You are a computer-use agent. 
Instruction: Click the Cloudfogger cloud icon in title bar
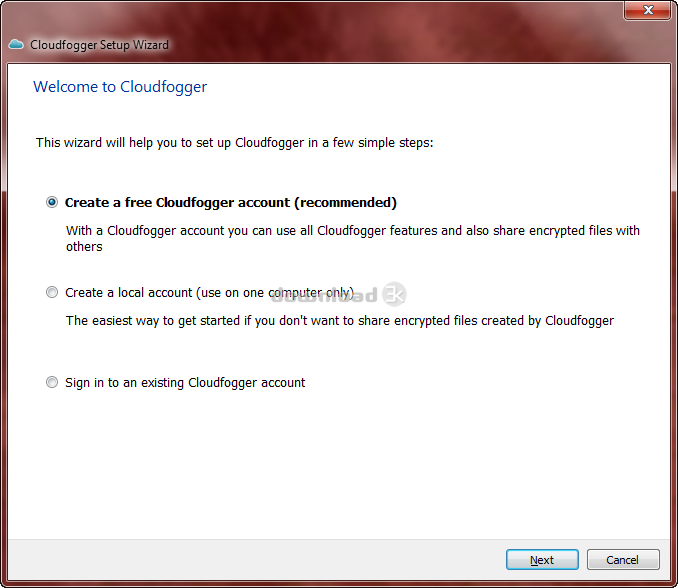point(16,45)
